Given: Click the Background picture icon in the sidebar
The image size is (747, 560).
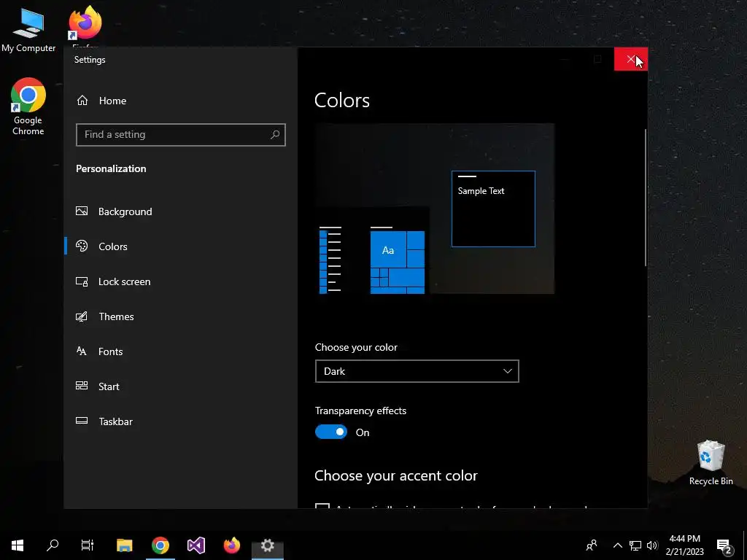Looking at the screenshot, I should 82,211.
